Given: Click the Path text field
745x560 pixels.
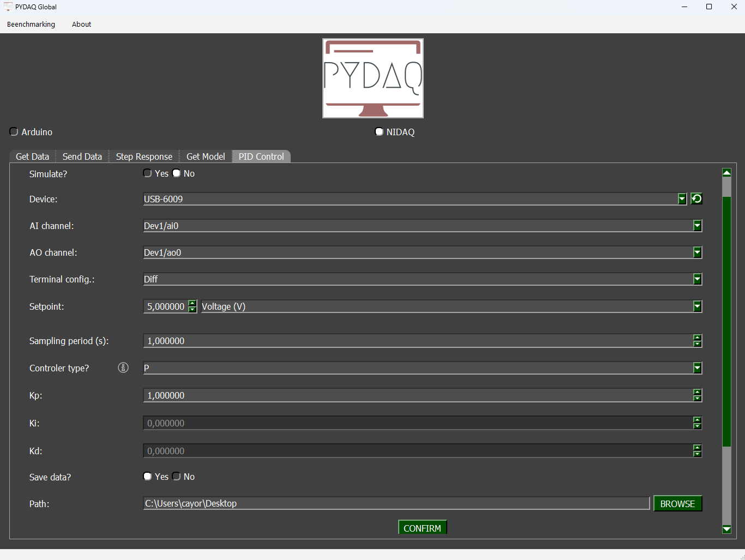Looking at the screenshot, I should pyautogui.click(x=396, y=503).
